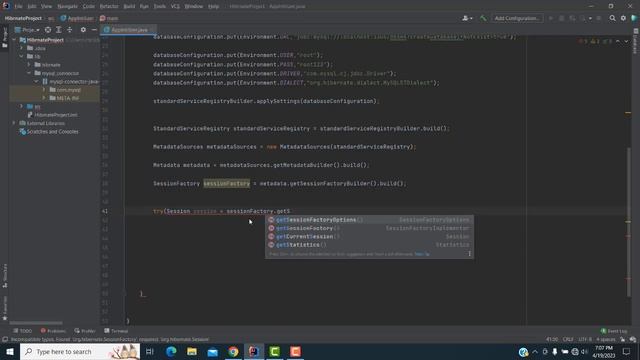640x360 pixels.
Task: Choose getStatistics() completion suggestion
Action: tap(369, 245)
